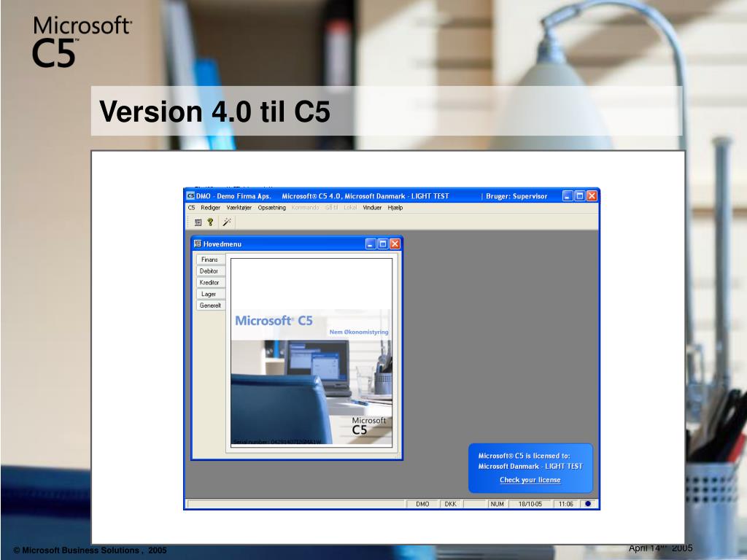
Task: Open the Kreditor module
Action: (x=209, y=282)
